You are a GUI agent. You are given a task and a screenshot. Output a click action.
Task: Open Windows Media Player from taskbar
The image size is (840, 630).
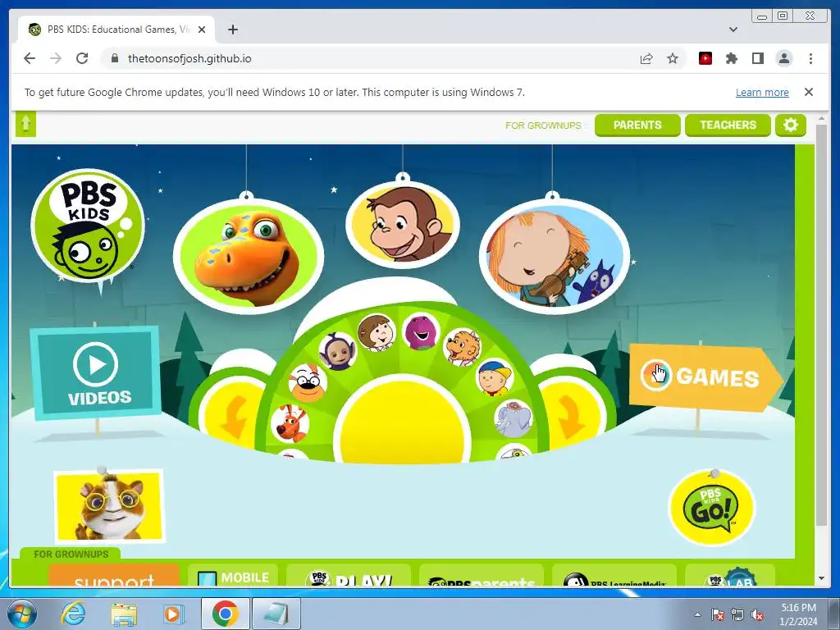point(173,614)
